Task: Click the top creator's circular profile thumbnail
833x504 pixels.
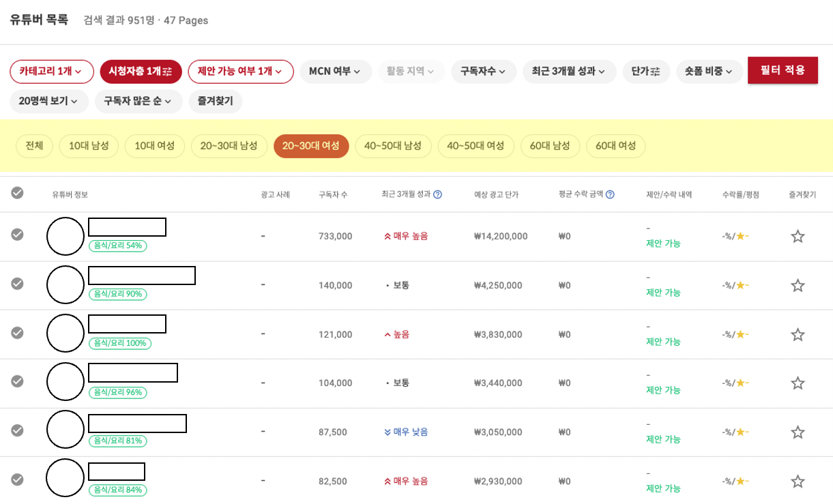Action: point(65,235)
